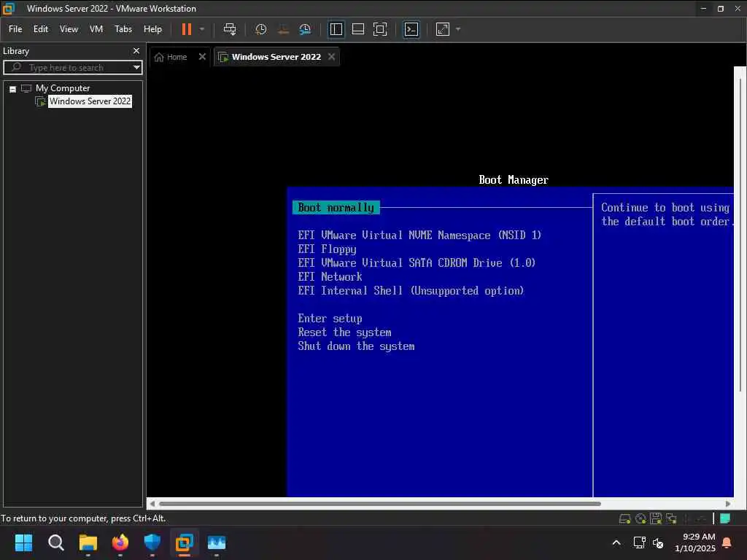This screenshot has height=560, width=747.
Task: Click the network adapter status icon
Action: pos(671,518)
